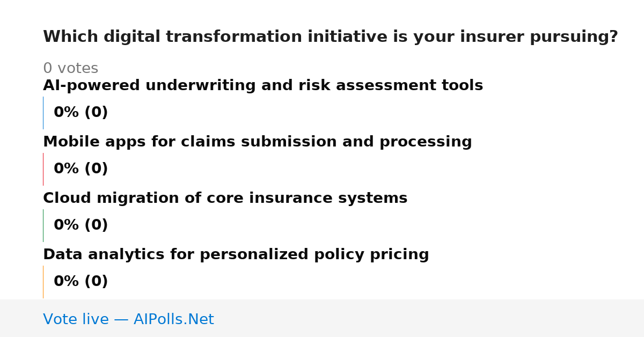
Task: Select Mobile apps for claims submission option
Action: tap(258, 142)
